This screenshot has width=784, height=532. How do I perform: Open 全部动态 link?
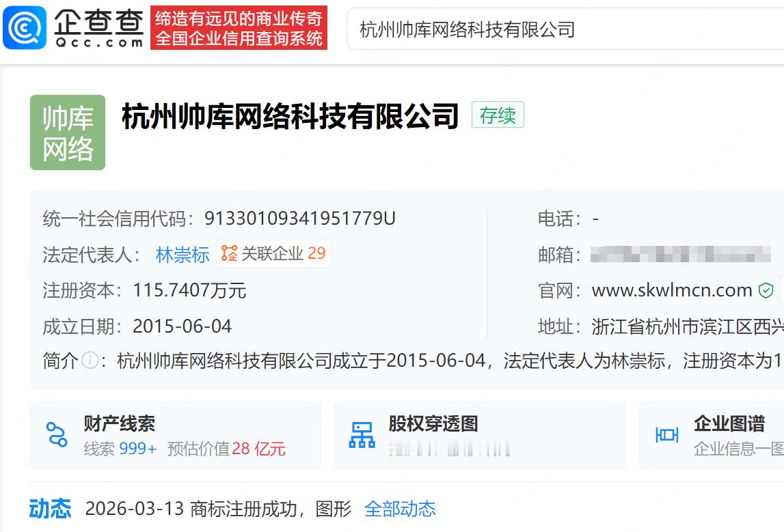click(400, 509)
